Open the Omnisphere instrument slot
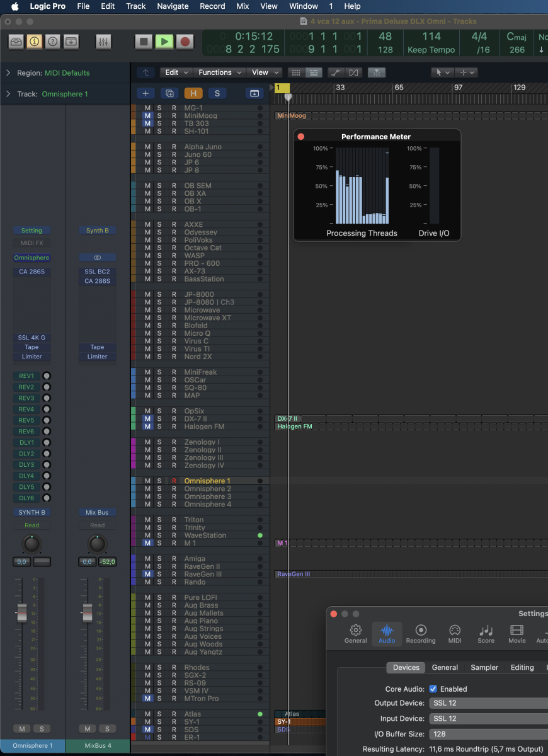 point(31,258)
